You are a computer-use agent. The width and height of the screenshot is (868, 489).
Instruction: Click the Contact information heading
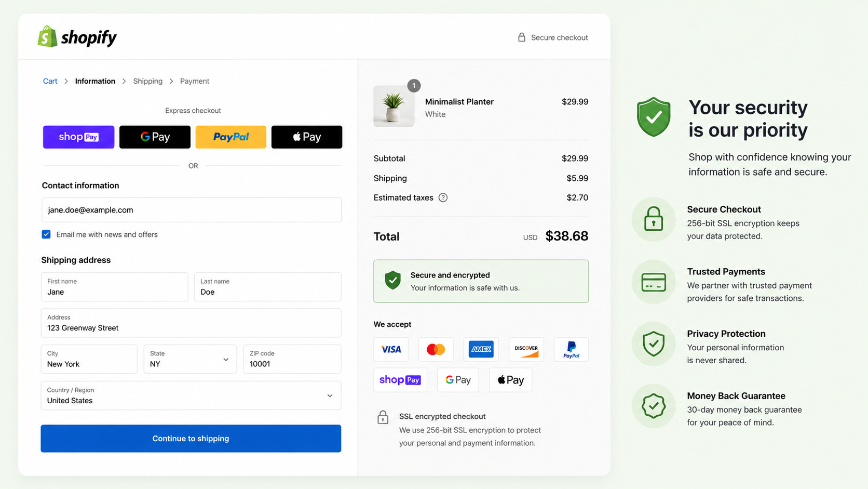click(80, 186)
